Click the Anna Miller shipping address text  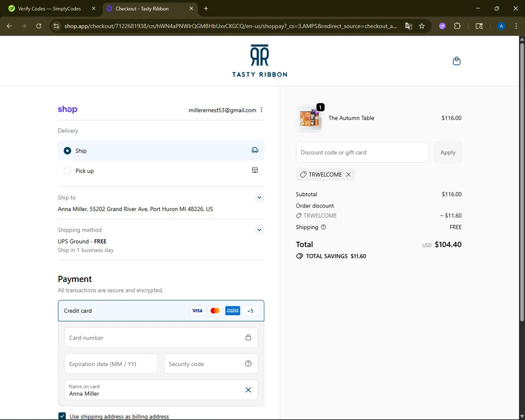click(x=135, y=209)
